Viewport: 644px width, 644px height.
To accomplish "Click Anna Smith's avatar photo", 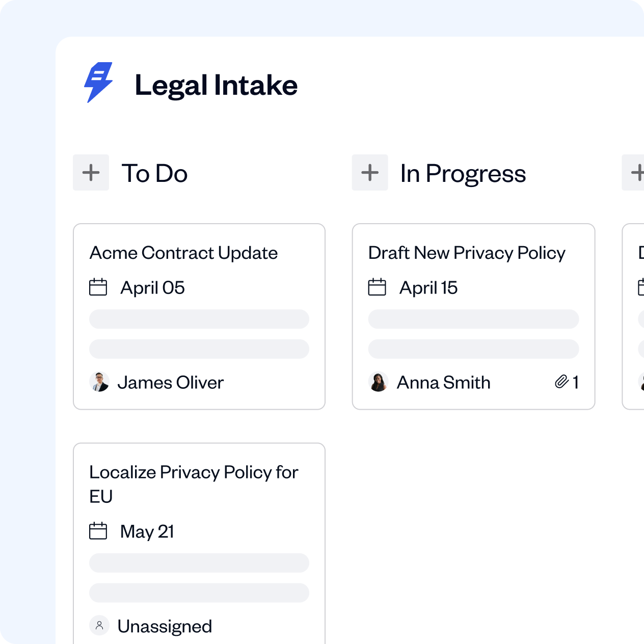I will click(x=379, y=382).
